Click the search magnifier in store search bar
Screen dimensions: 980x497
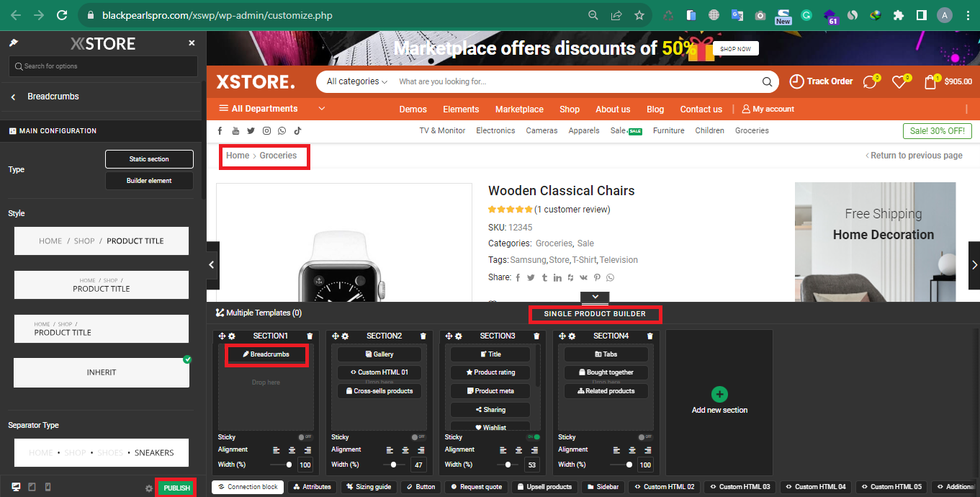[x=767, y=81]
